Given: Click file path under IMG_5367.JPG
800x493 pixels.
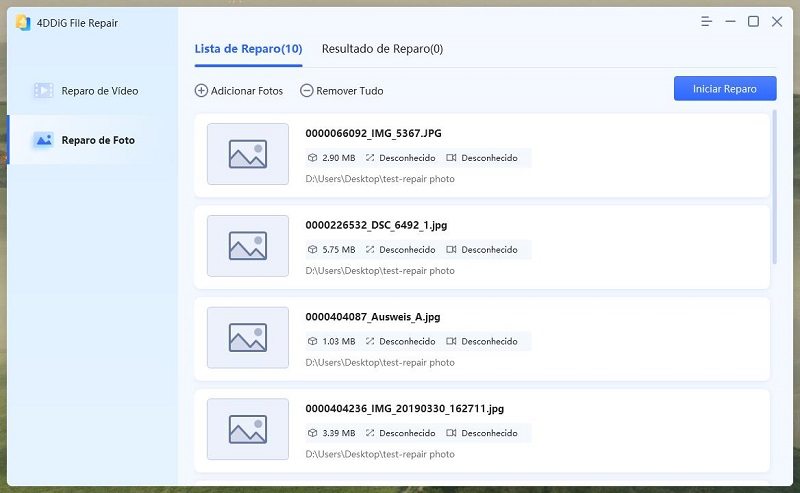Looking at the screenshot, I should point(380,179).
